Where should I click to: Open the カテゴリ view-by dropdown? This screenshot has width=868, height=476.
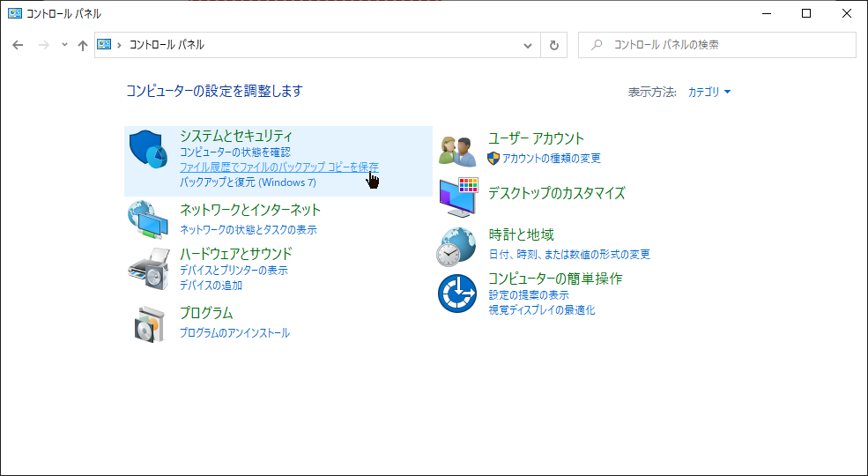point(709,92)
